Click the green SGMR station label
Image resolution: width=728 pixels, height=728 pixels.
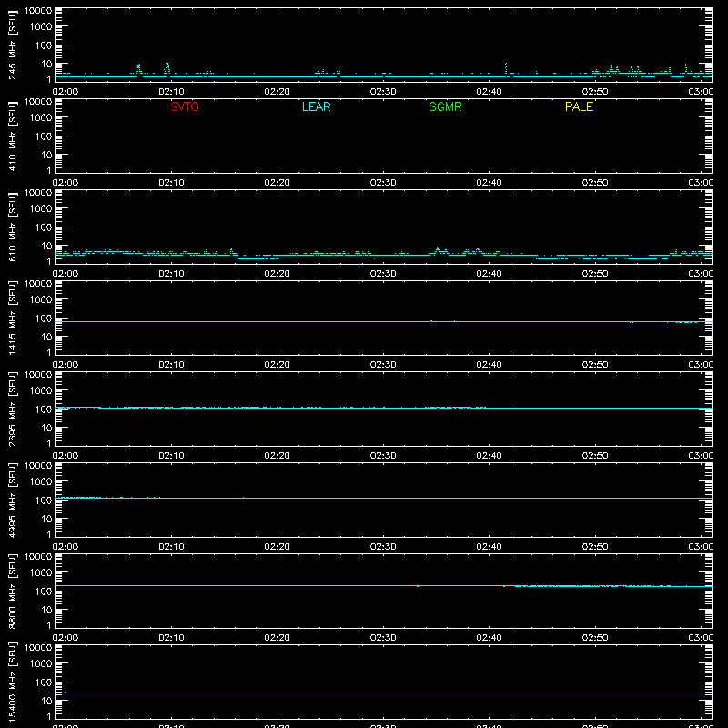pos(445,106)
